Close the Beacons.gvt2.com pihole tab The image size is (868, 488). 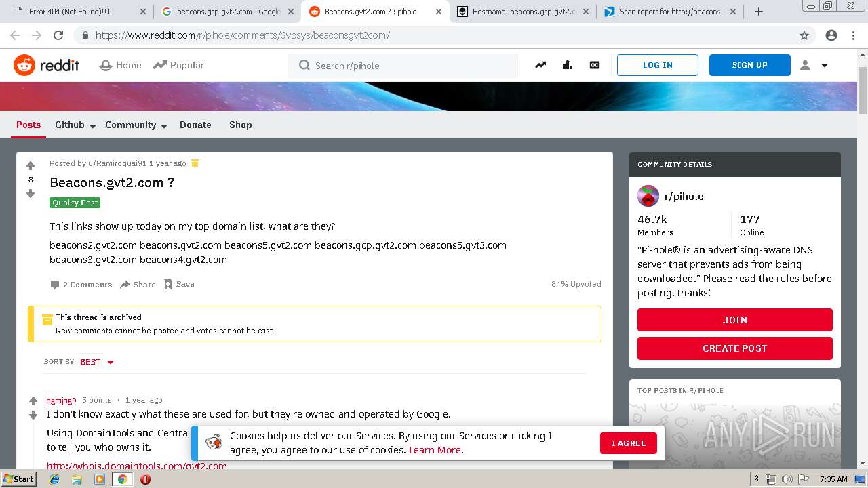pos(438,12)
